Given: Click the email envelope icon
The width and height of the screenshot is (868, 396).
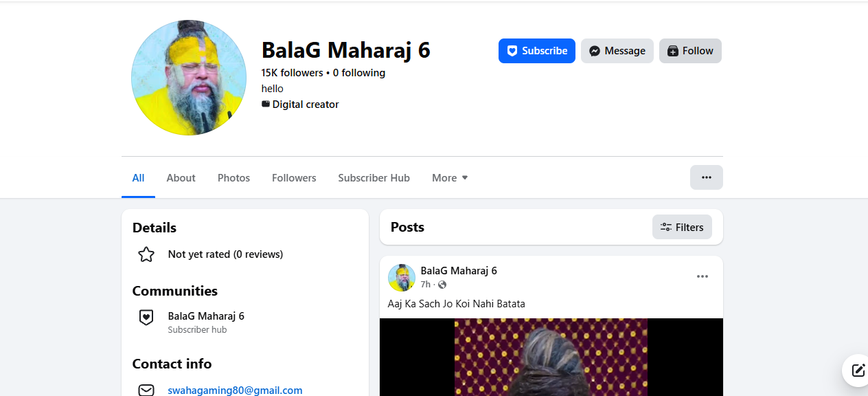Looking at the screenshot, I should pos(146,390).
